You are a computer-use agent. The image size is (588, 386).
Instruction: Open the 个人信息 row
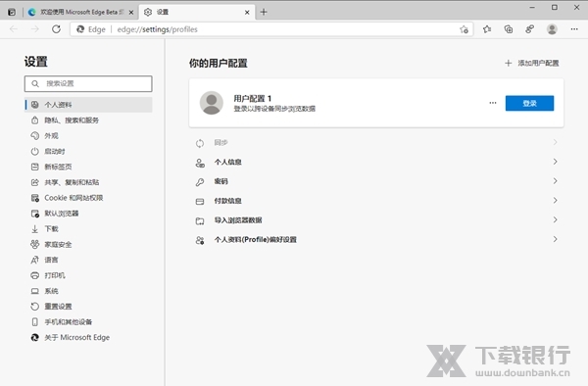tap(376, 163)
